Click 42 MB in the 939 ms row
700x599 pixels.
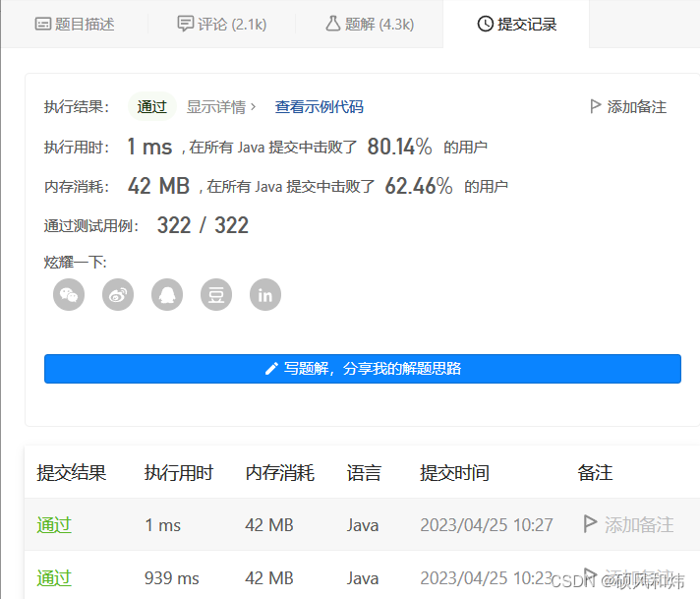269,578
